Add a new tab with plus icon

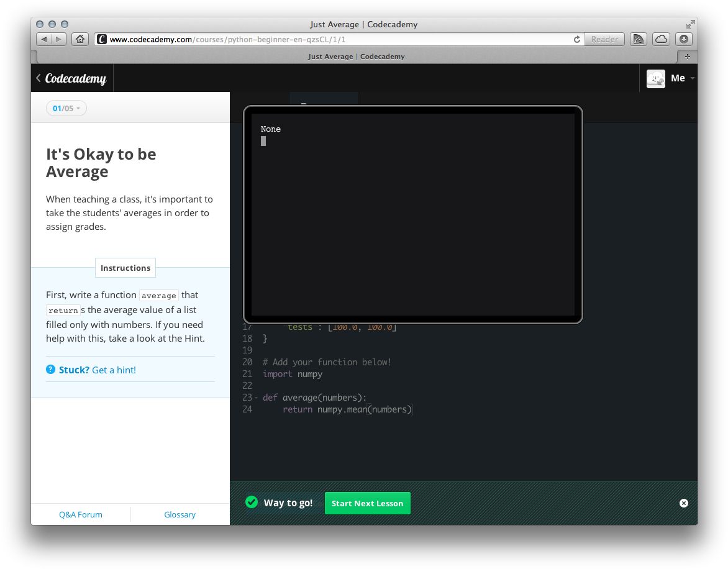(x=687, y=56)
